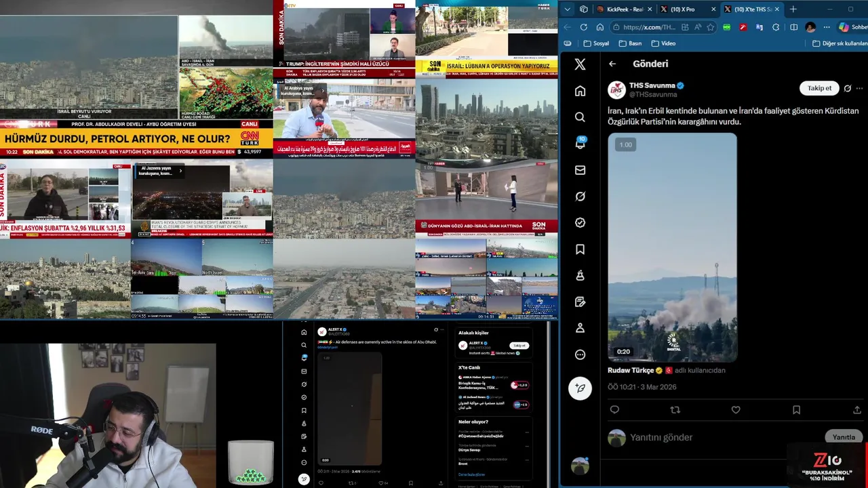Open More circle menu in right sidebar
Screen dimensions: 868x488
pyautogui.click(x=580, y=354)
